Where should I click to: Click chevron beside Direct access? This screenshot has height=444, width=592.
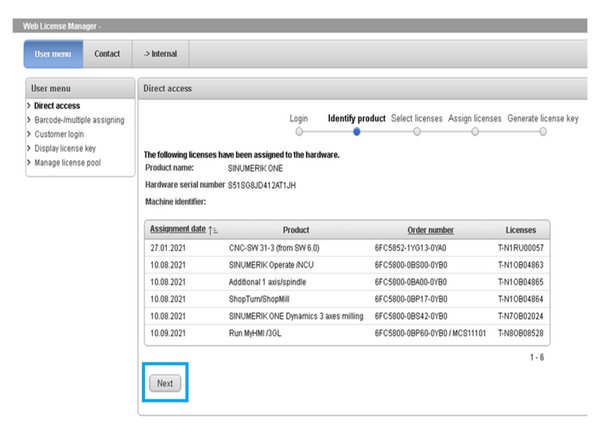(x=29, y=106)
